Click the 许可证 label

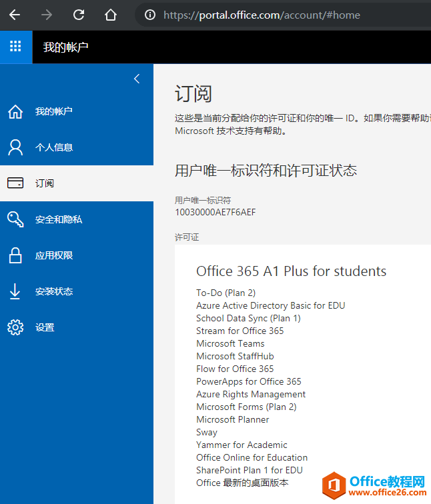[x=187, y=237]
